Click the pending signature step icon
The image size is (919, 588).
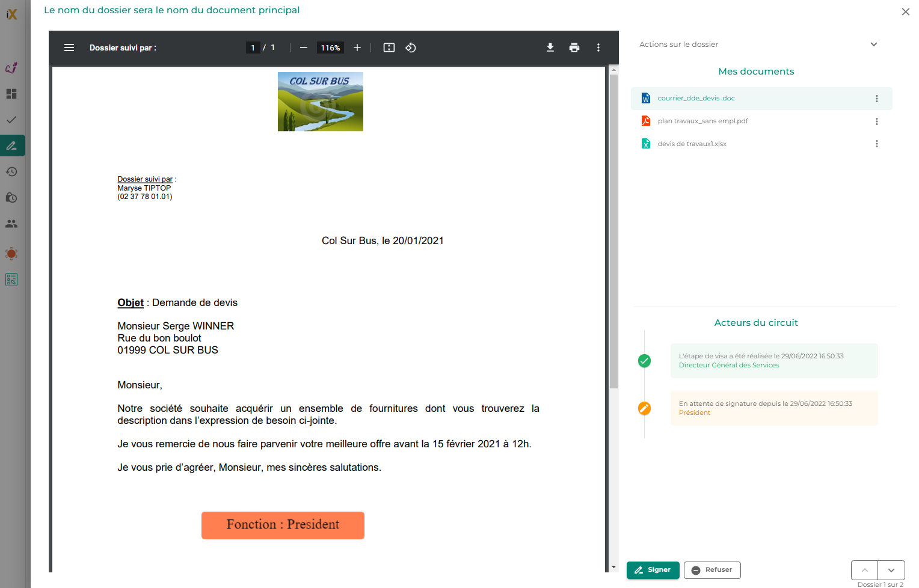[x=644, y=408]
